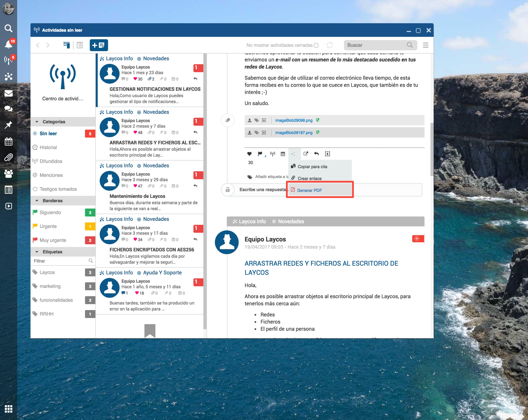Open the apps grid icon at dock bottom
Screen dimensions: 528x420
click(8, 409)
